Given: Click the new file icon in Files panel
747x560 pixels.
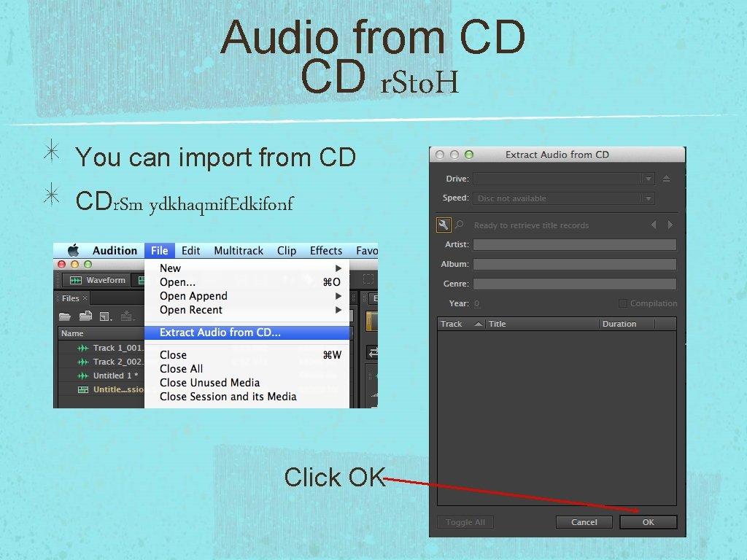Looking at the screenshot, I should pyautogui.click(x=105, y=316).
